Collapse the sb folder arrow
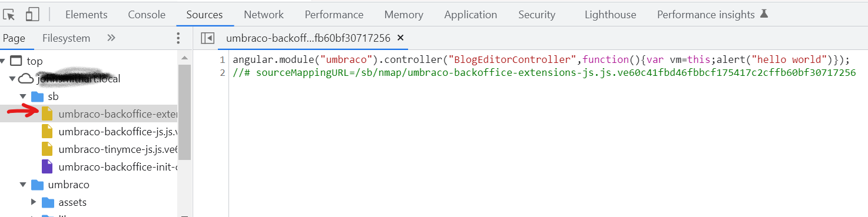Viewport: 868px width, 217px height. point(23,96)
